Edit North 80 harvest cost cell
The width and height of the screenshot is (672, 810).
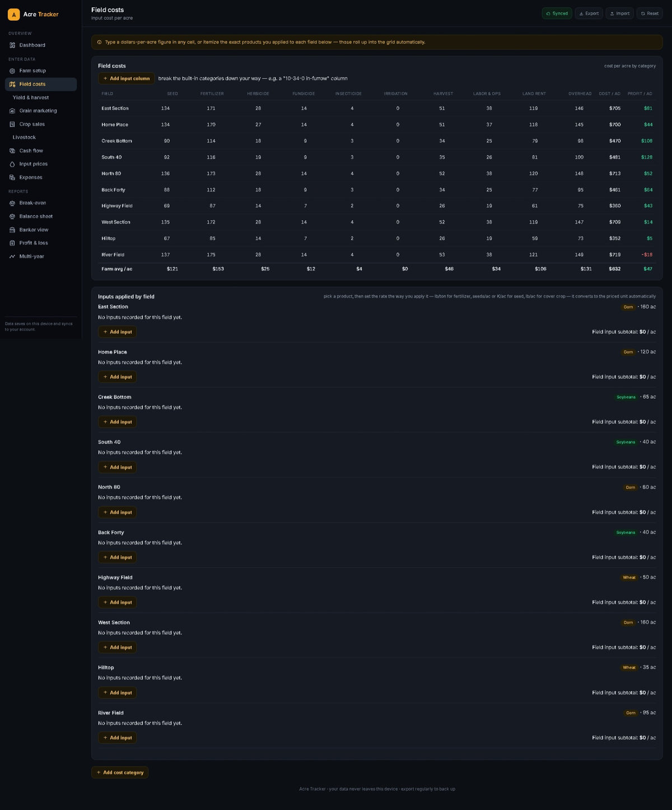(442, 174)
